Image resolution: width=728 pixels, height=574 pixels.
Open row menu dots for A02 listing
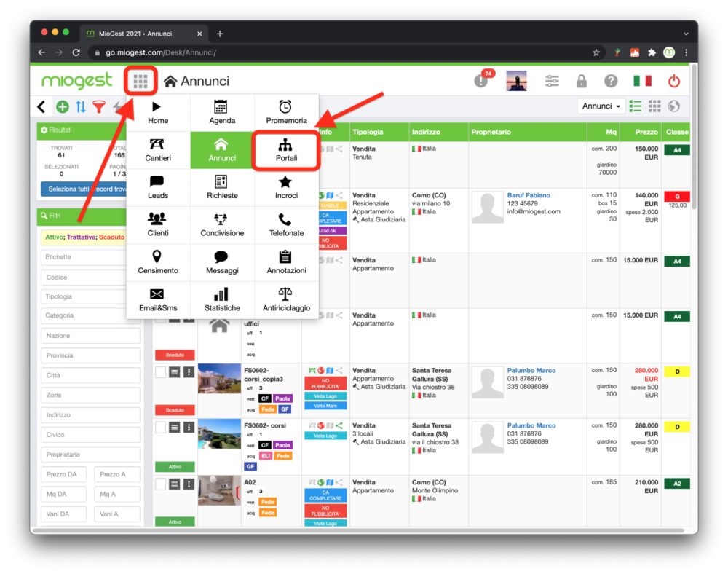(x=189, y=484)
